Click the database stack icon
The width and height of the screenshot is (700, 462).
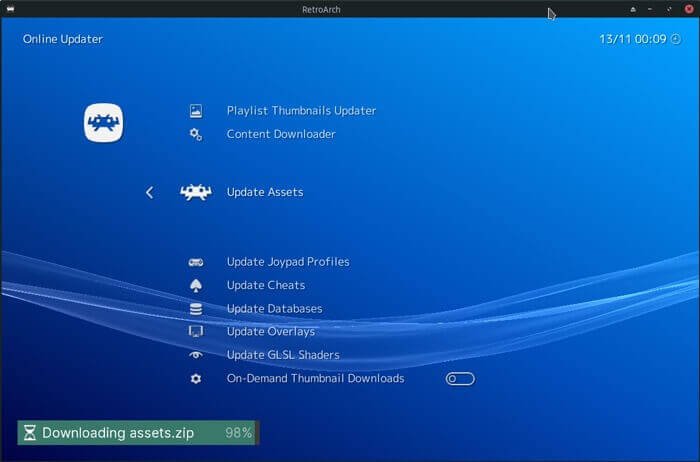click(x=196, y=309)
